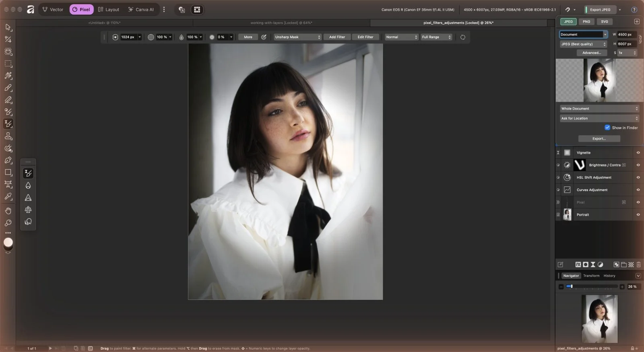Click the export width input field
Screen dimensions: 644x352
pyautogui.click(x=627, y=35)
